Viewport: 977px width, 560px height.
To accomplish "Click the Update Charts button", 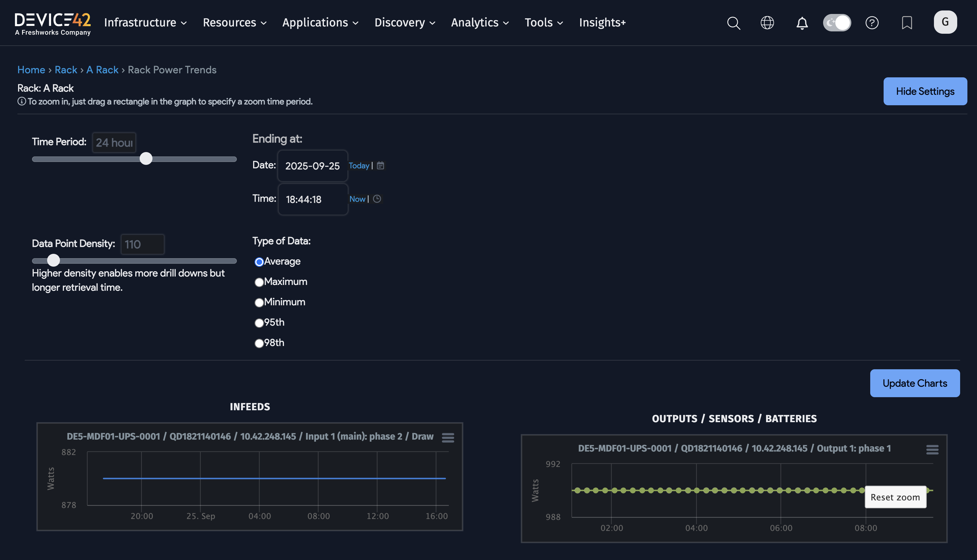I will point(915,383).
